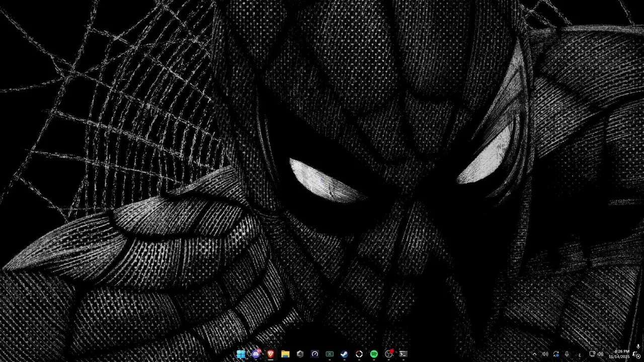
Task: Open Discord from the taskbar
Action: 256,354
